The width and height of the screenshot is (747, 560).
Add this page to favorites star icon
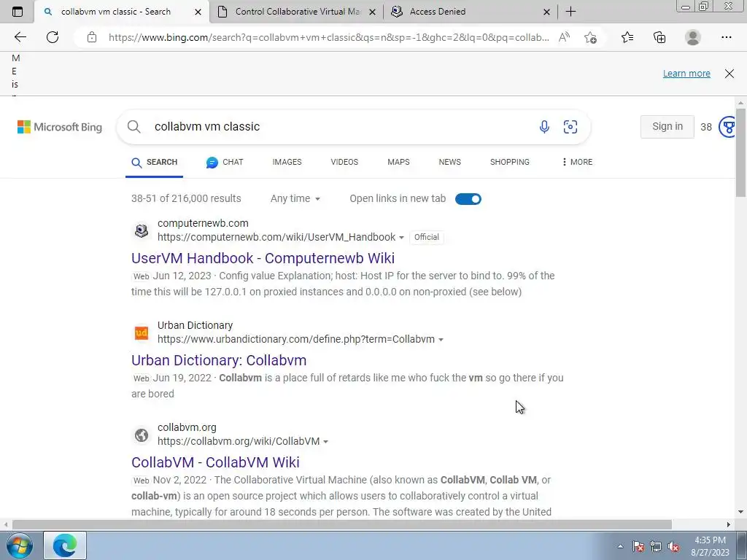pos(590,37)
